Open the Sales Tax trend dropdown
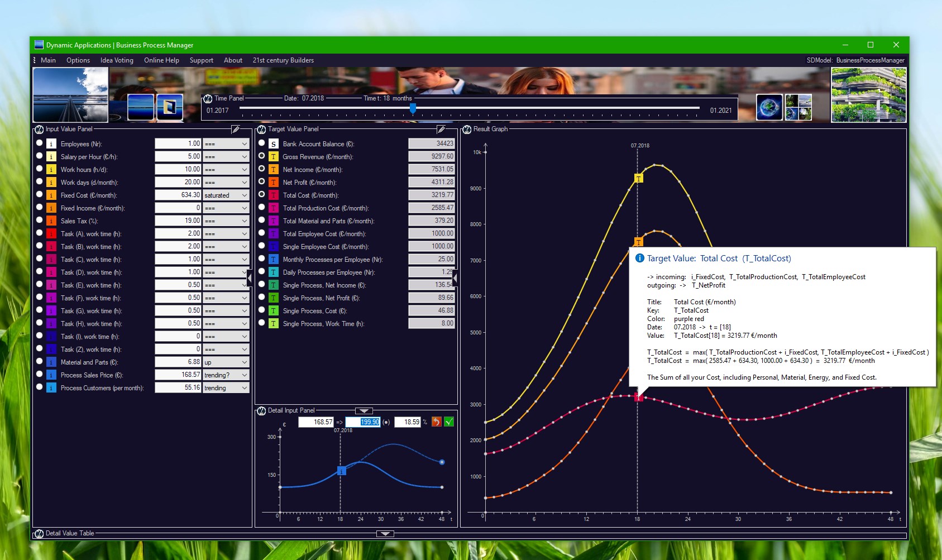942x560 pixels. click(226, 221)
